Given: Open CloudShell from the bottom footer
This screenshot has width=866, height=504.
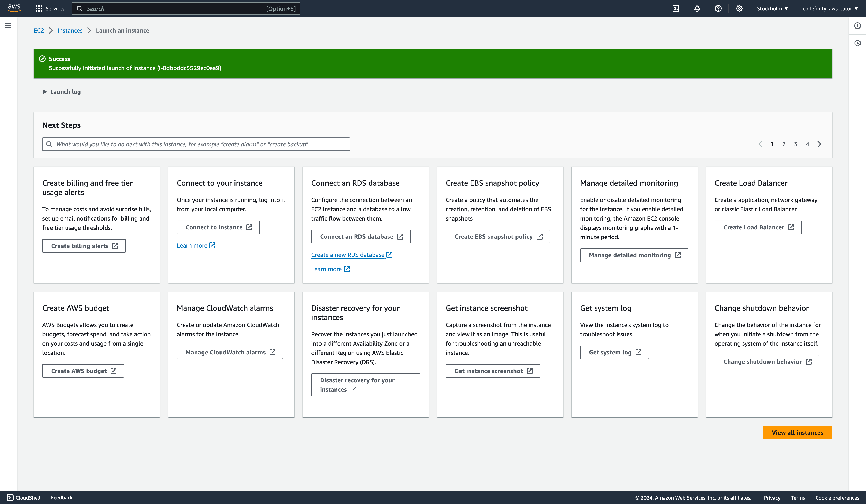Looking at the screenshot, I should pyautogui.click(x=24, y=497).
